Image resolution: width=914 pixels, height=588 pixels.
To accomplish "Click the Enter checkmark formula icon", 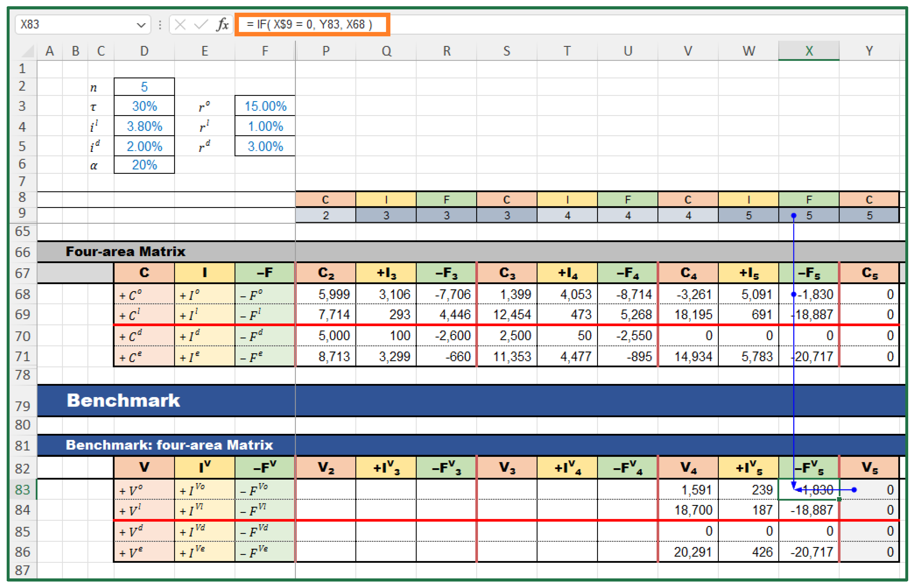I will point(201,25).
